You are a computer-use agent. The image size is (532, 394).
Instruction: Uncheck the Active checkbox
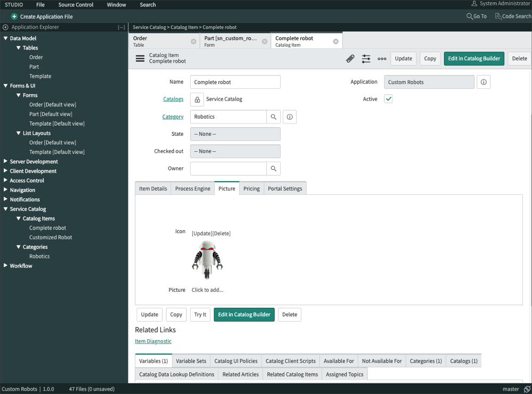pyautogui.click(x=388, y=98)
